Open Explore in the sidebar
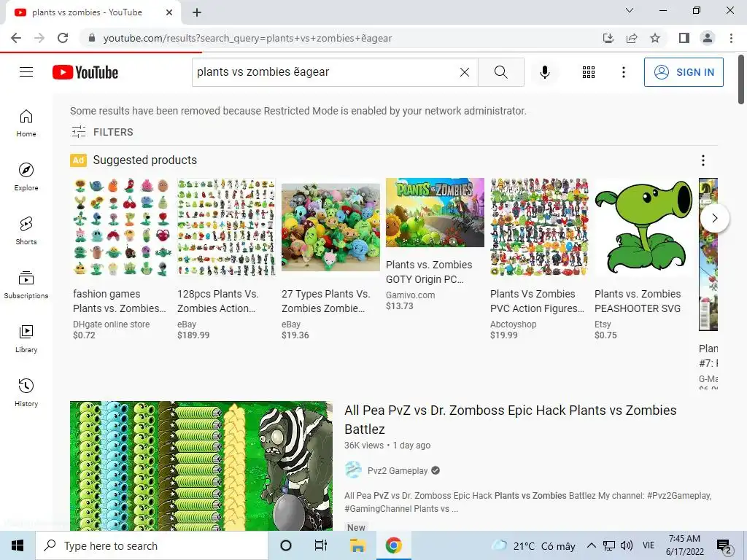This screenshot has width=747, height=560. point(26,176)
